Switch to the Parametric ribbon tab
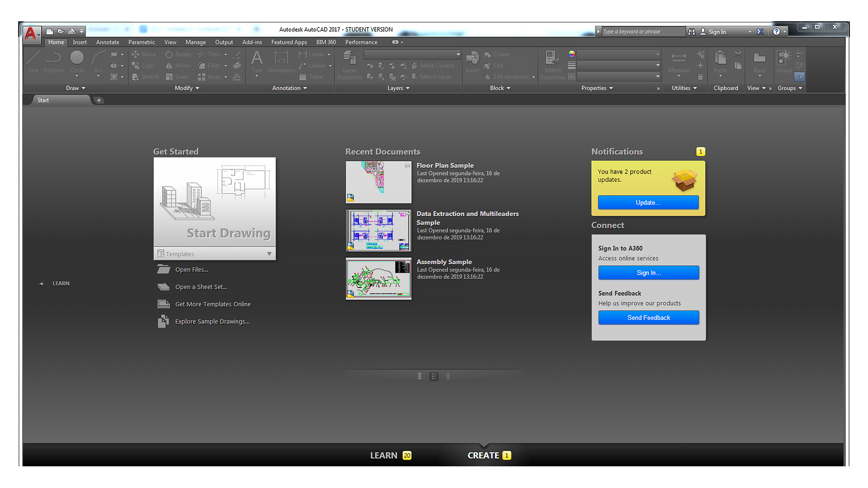 (x=142, y=42)
